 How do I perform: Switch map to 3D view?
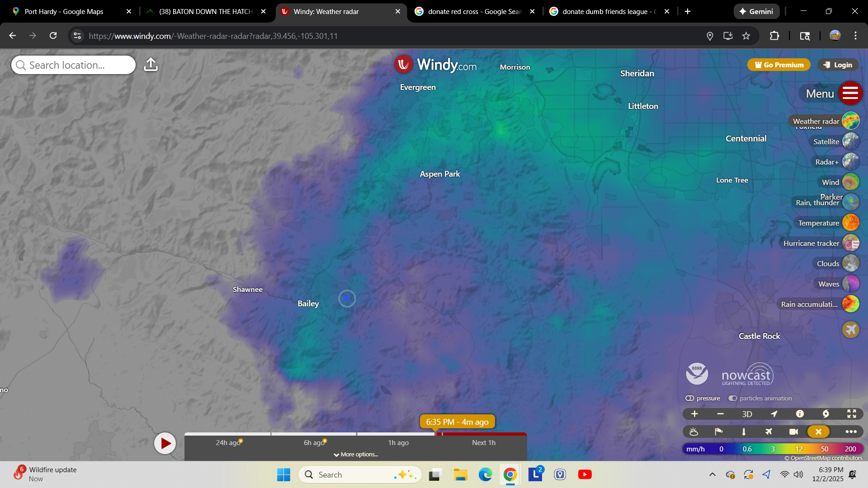(x=747, y=414)
